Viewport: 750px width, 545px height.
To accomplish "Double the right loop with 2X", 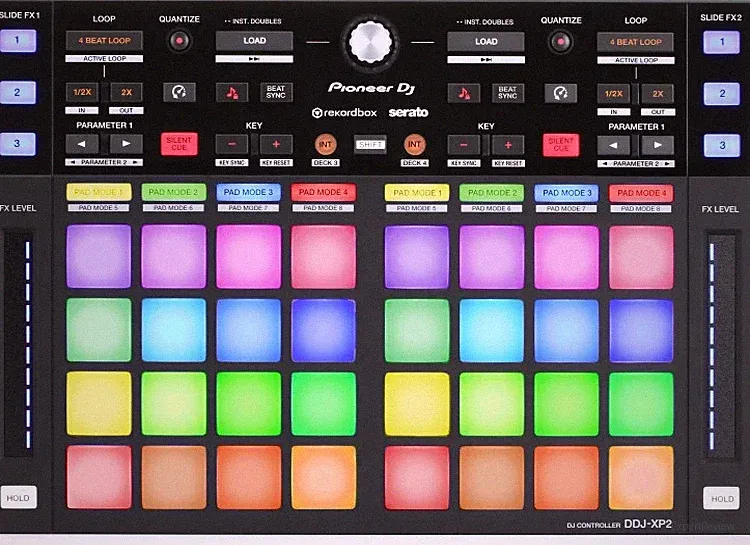I will pyautogui.click(x=658, y=94).
